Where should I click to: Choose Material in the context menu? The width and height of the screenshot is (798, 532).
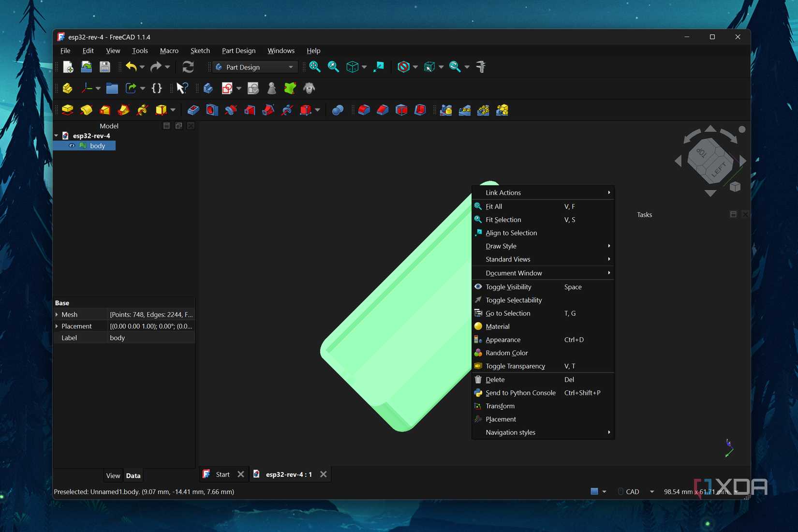click(543, 326)
